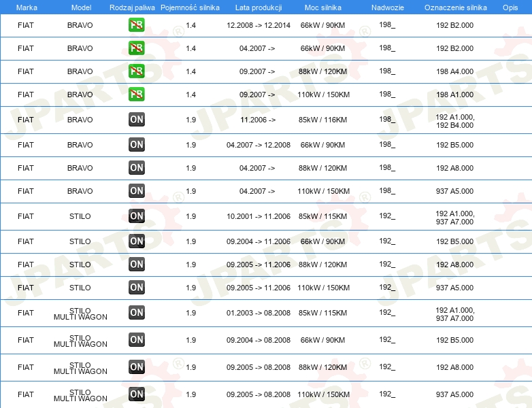Viewport: 532px width, 408px height.
Task: Click engine code 937 A5.000 in the Bravo row
Action: pos(454,191)
